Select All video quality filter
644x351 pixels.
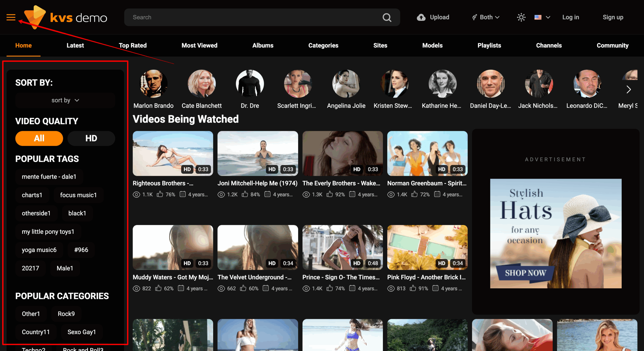[x=39, y=138]
